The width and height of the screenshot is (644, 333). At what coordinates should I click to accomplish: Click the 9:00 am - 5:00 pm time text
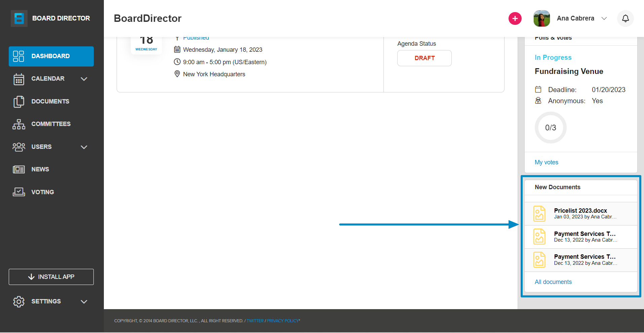225,62
